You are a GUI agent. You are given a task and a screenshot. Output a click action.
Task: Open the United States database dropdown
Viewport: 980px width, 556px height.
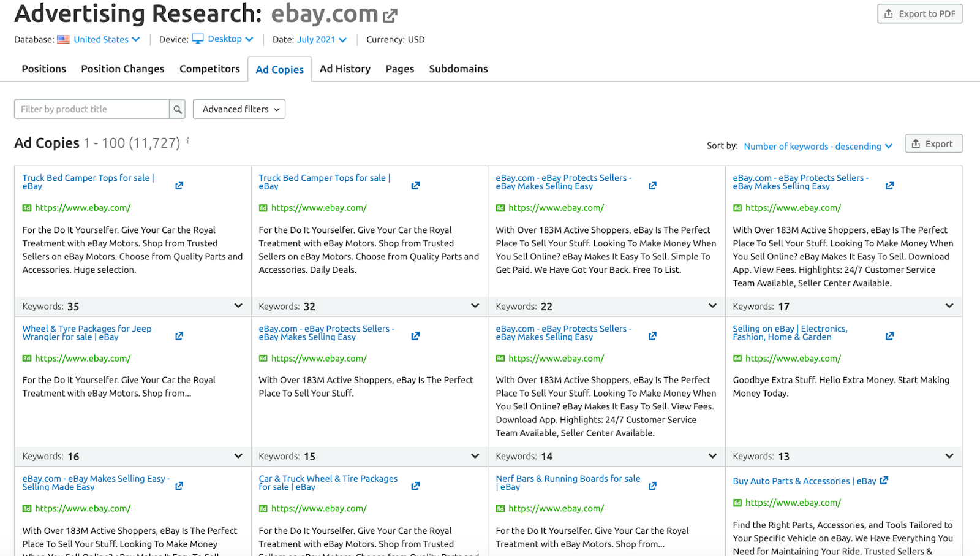(x=107, y=39)
